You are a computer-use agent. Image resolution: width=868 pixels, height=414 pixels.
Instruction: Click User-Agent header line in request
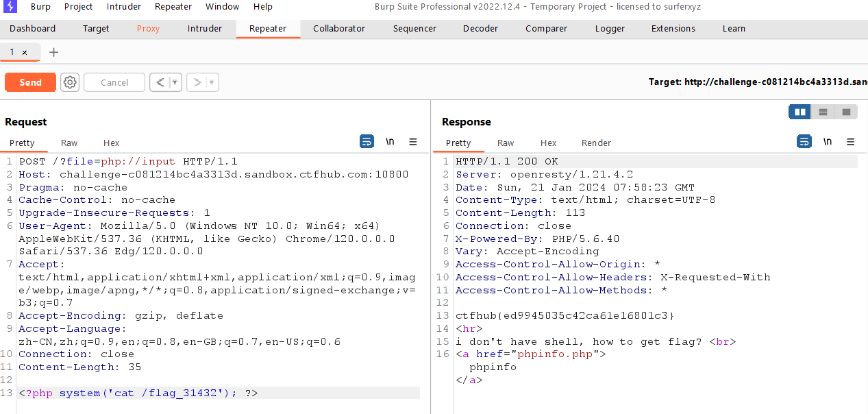[207, 238]
